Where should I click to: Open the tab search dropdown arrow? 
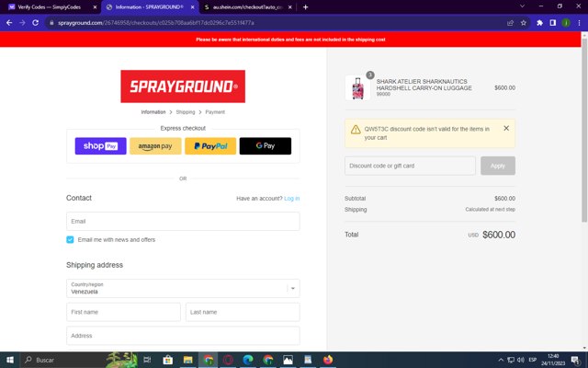pyautogui.click(x=522, y=6)
